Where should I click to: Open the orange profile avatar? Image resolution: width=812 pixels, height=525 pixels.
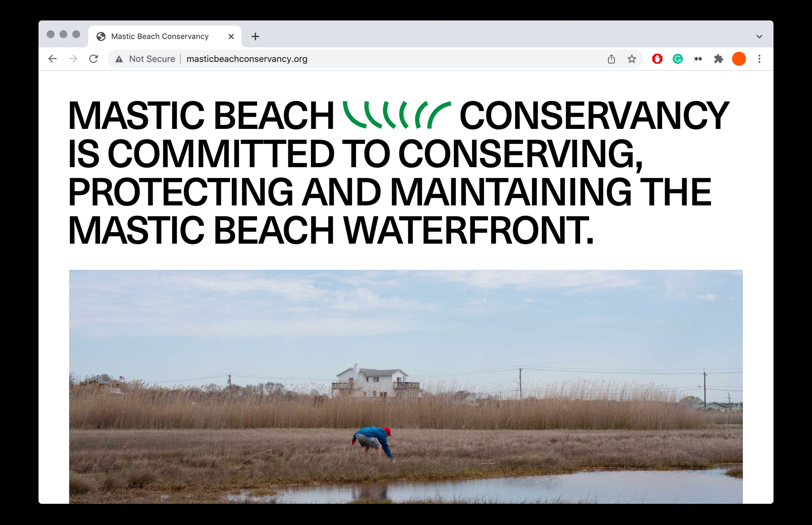pyautogui.click(x=739, y=59)
